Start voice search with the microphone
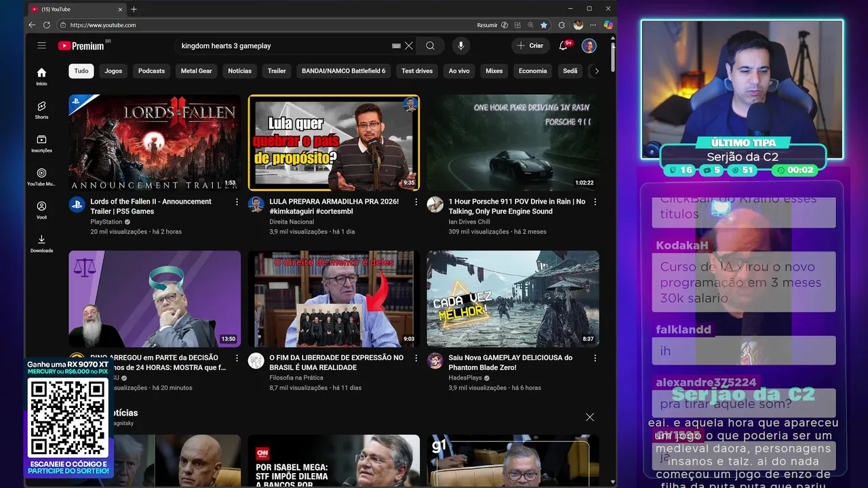The height and width of the screenshot is (488, 868). pos(461,45)
